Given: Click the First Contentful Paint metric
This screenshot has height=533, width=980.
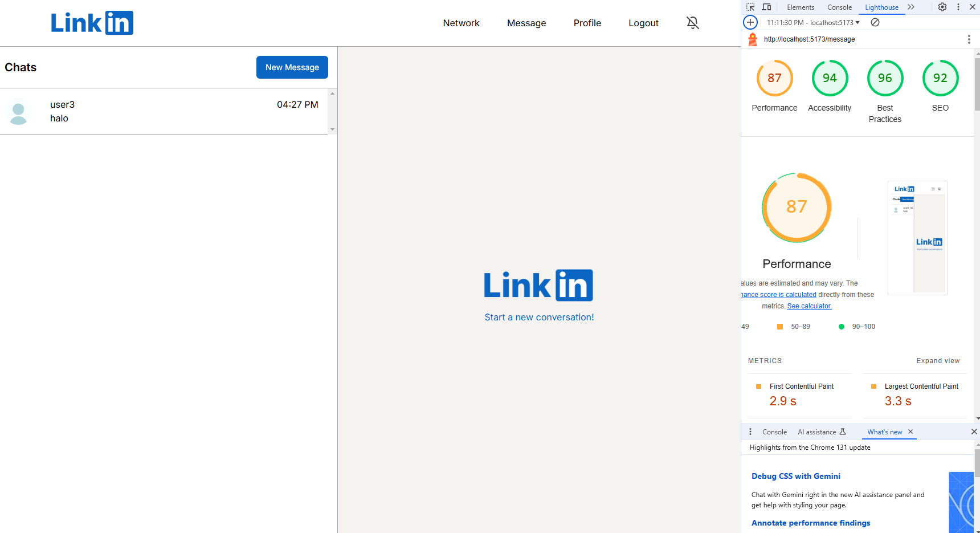Looking at the screenshot, I should 800,394.
